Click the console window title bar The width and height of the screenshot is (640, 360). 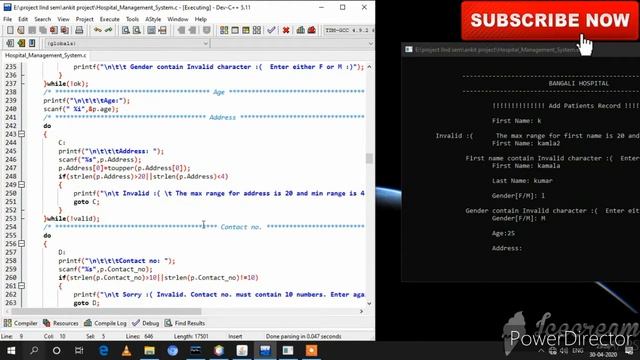click(520, 49)
